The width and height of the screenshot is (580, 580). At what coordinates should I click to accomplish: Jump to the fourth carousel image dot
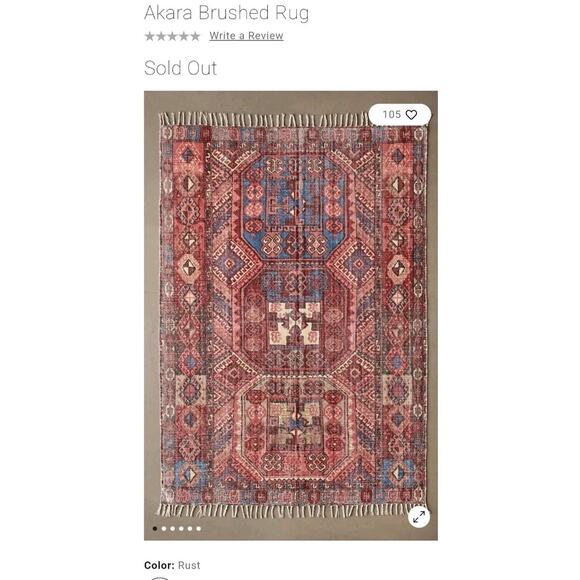(181, 529)
